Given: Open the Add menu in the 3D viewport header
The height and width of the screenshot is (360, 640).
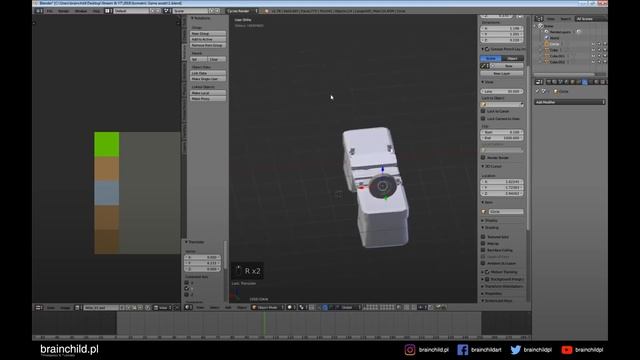Looking at the screenshot, I should [x=228, y=307].
